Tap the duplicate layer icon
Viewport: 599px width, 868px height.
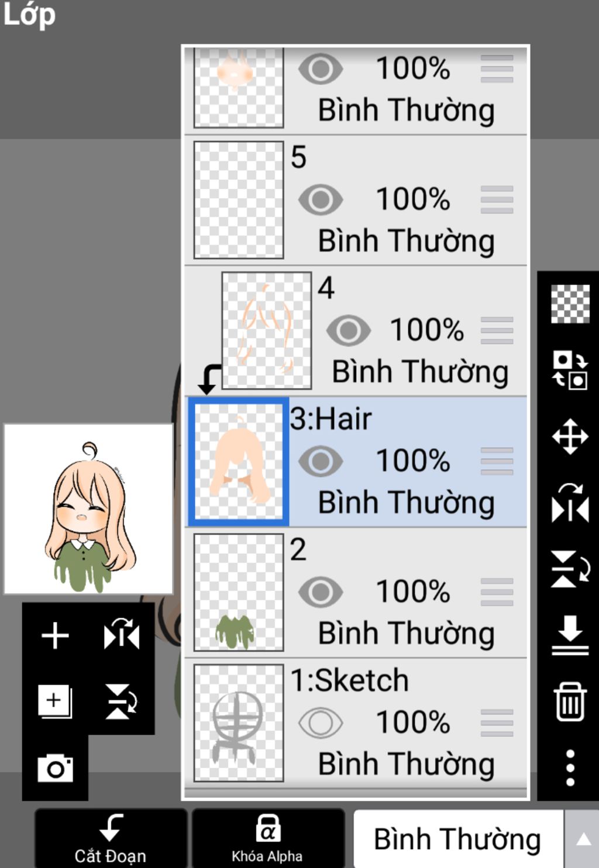(56, 701)
